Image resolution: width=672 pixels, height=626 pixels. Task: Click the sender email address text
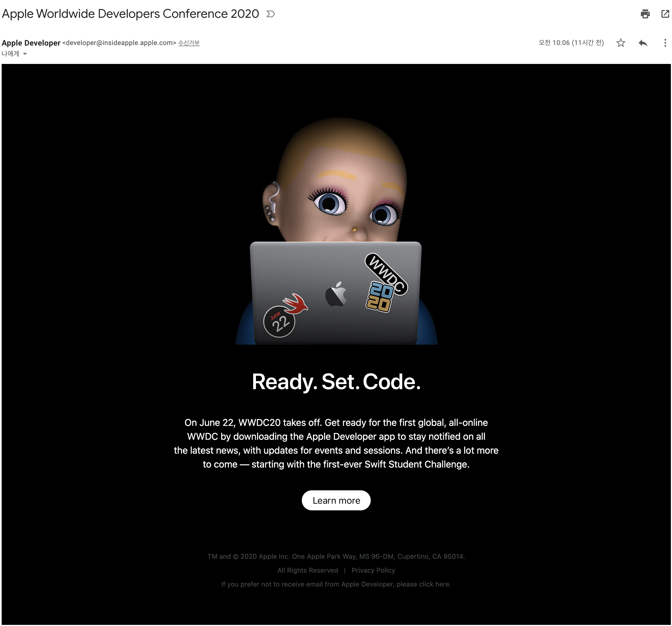click(x=119, y=43)
